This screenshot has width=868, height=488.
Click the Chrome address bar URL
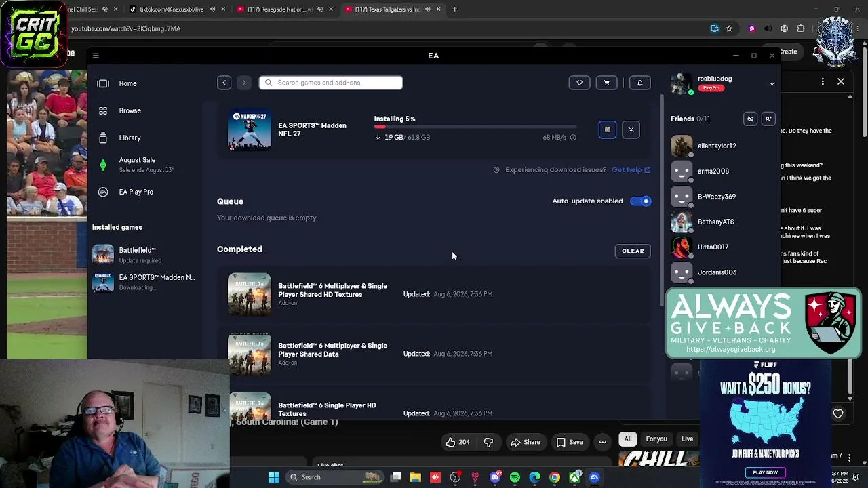pyautogui.click(x=126, y=28)
